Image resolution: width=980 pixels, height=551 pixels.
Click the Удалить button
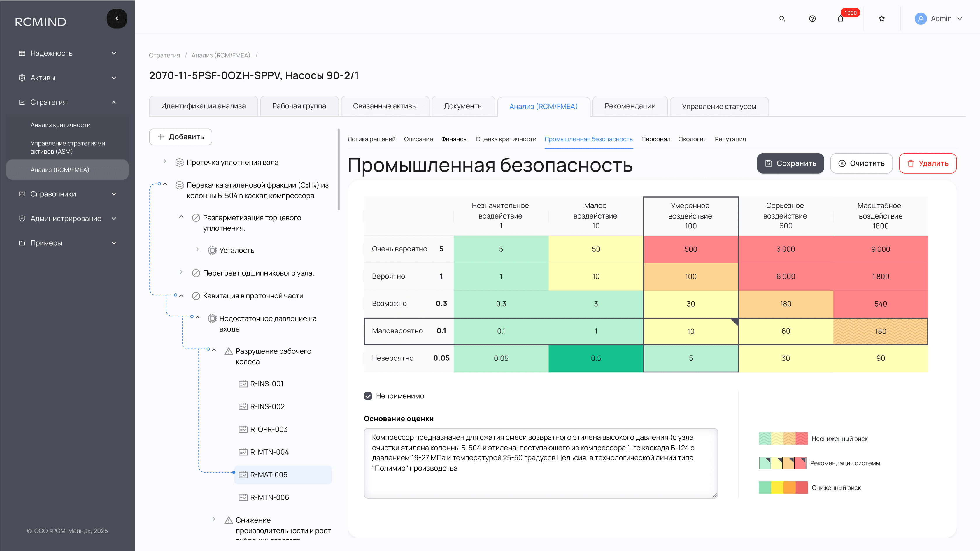click(928, 163)
